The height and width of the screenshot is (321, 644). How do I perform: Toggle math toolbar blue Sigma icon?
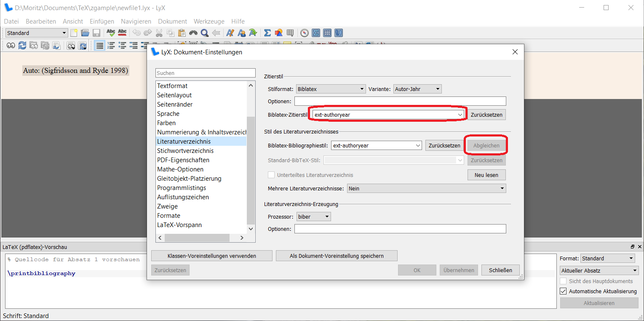tap(316, 33)
